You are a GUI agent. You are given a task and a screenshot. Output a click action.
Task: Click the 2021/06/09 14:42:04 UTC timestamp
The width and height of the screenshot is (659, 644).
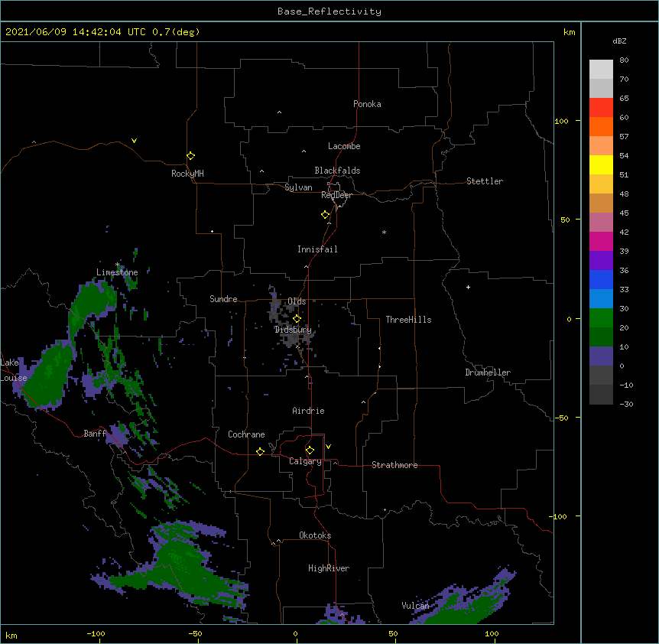pos(76,32)
